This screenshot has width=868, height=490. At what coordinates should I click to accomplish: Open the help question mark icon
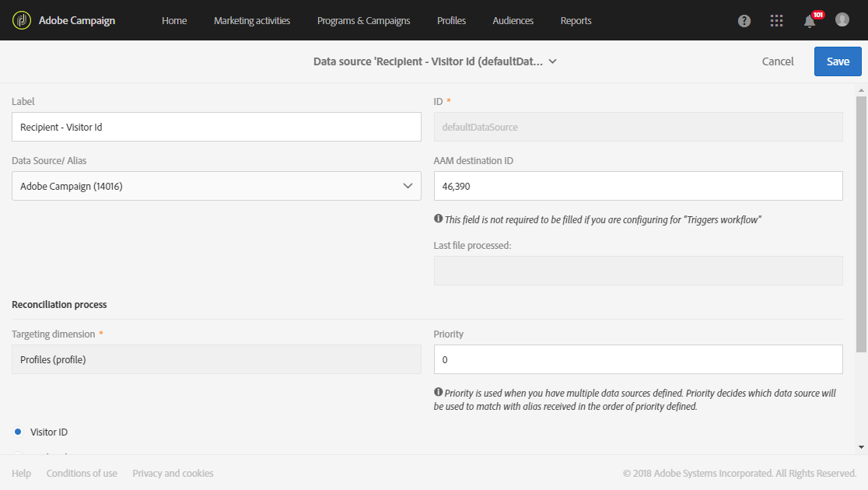[744, 21]
